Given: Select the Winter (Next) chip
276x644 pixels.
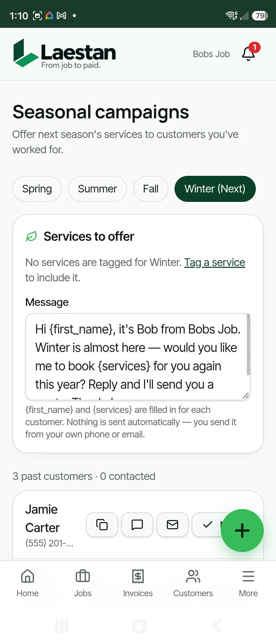Looking at the screenshot, I should tap(215, 189).
